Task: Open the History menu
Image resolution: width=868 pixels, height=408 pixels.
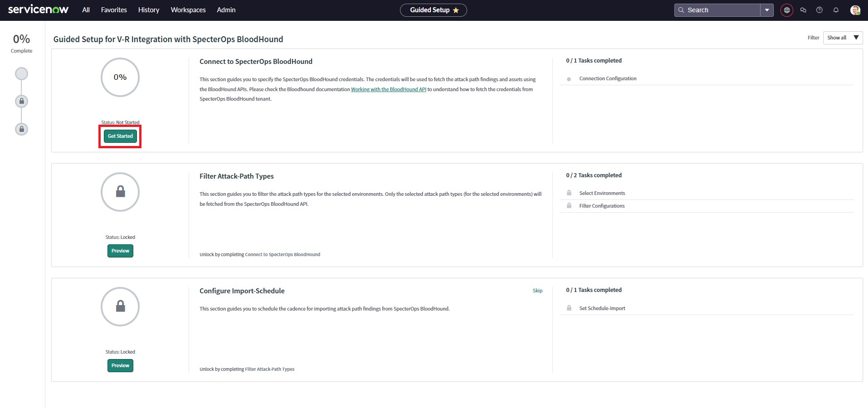Action: (149, 10)
